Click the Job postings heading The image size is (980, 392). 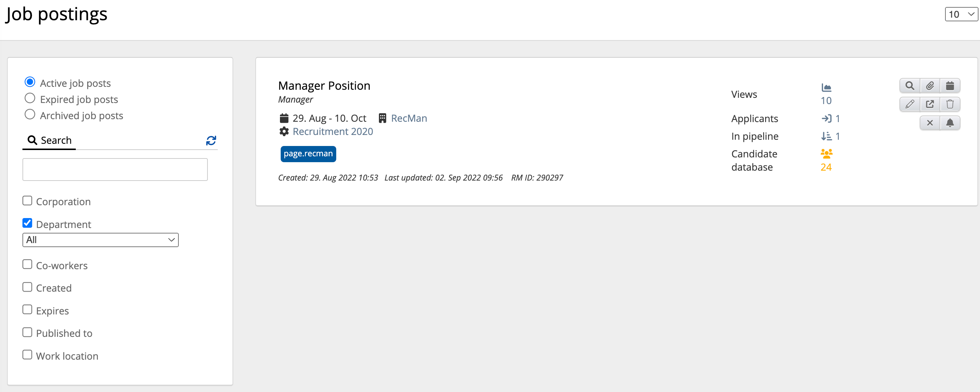tap(56, 14)
